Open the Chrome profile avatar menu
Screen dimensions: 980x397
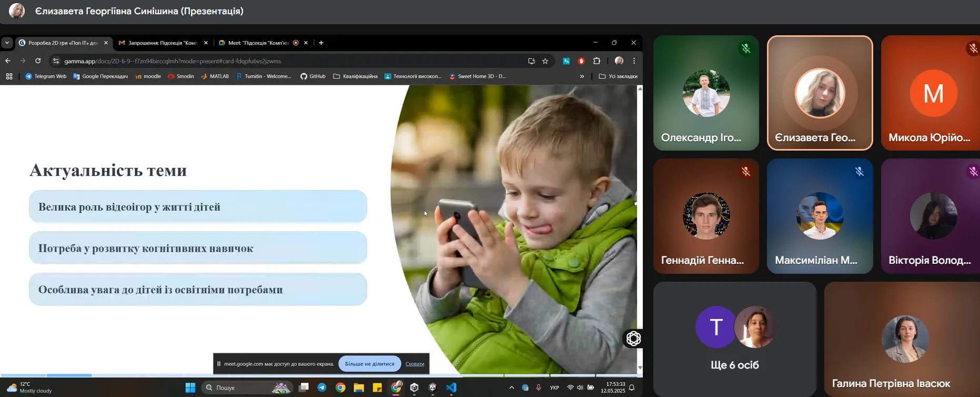pos(619,61)
